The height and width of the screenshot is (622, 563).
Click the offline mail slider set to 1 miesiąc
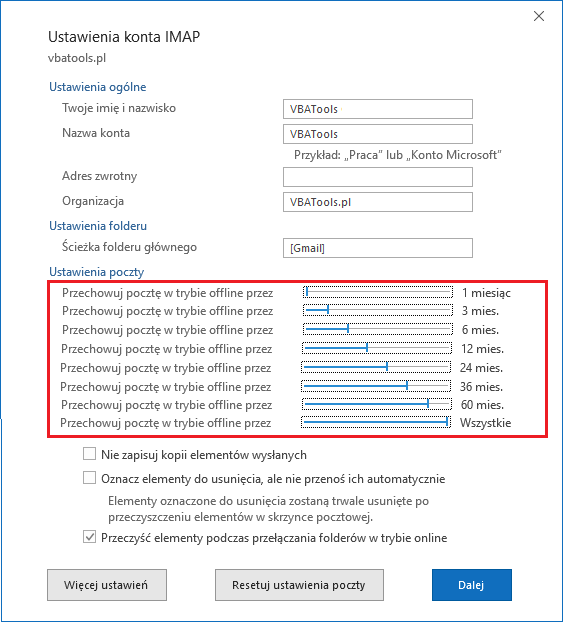point(378,292)
